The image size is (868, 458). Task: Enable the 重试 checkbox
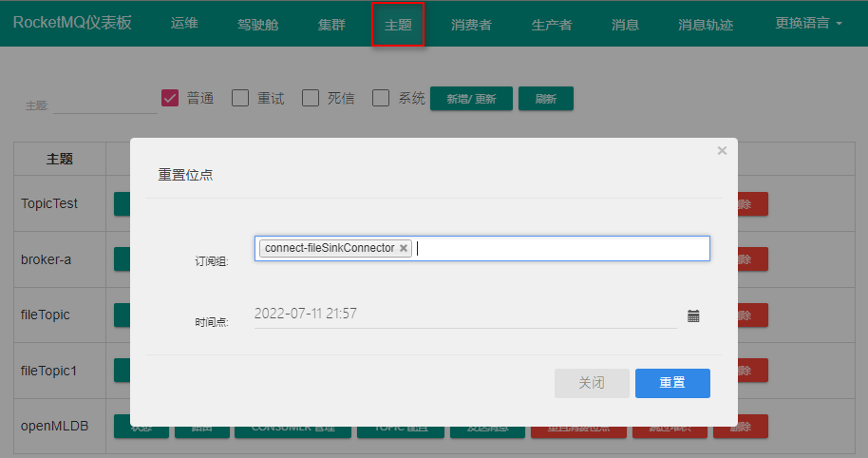[240, 98]
